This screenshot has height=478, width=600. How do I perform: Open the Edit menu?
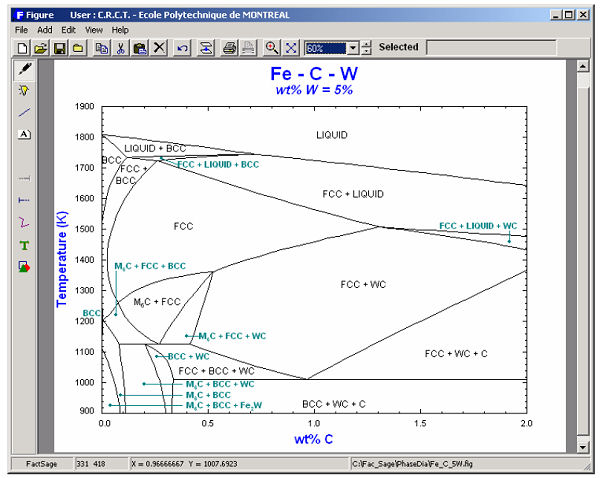tap(69, 30)
